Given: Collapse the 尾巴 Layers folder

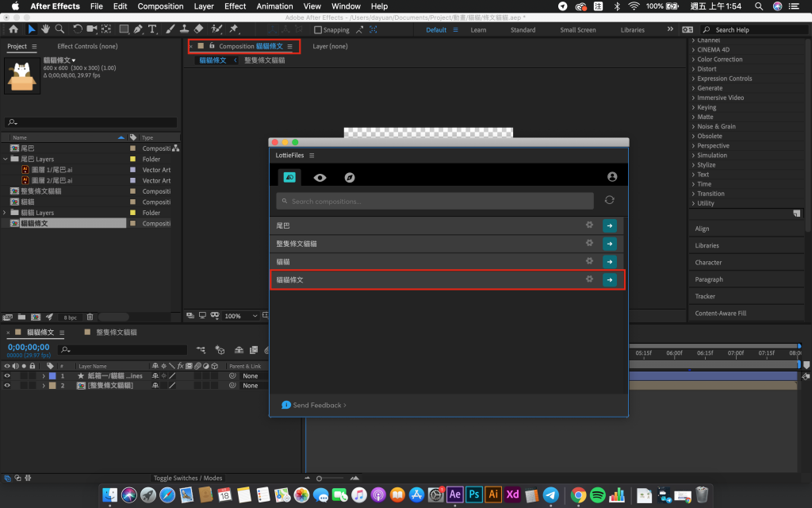Looking at the screenshot, I should (6, 159).
